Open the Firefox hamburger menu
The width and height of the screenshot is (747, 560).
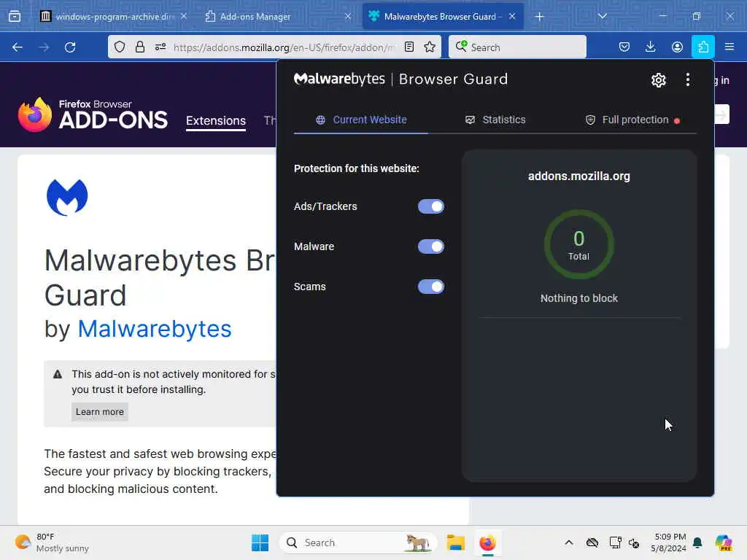pyautogui.click(x=729, y=47)
